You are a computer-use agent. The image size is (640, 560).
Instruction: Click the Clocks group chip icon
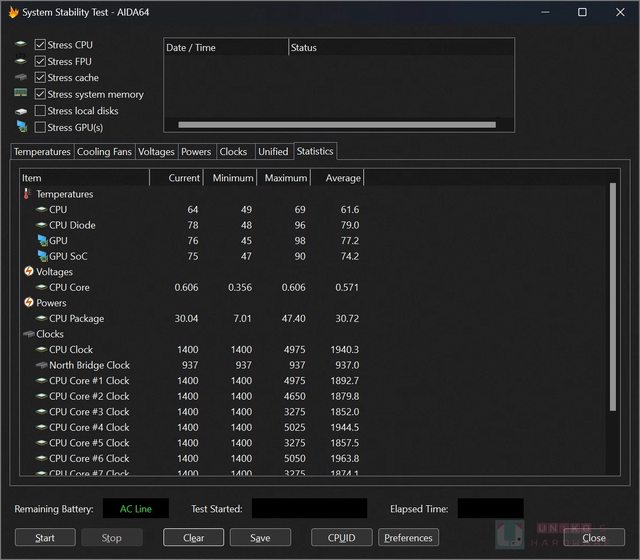click(x=28, y=334)
